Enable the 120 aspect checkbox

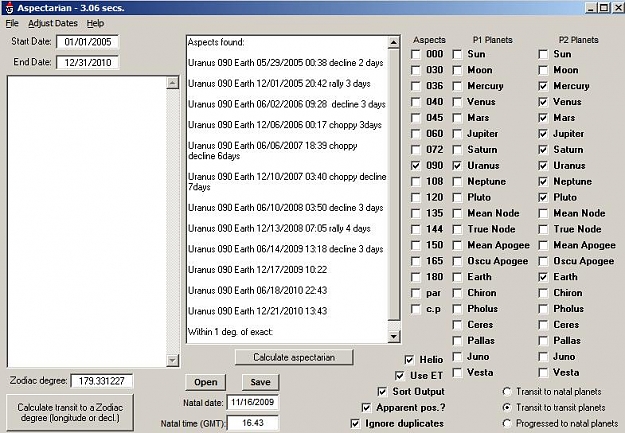point(415,197)
